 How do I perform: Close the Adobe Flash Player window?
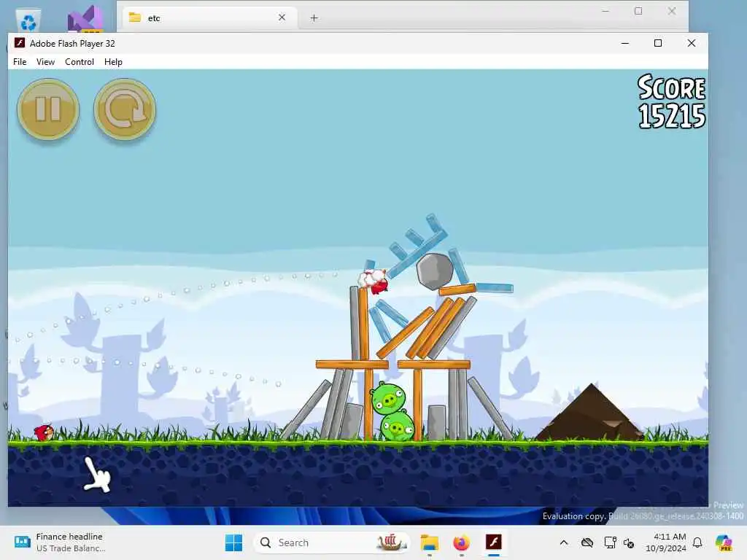[x=692, y=43]
